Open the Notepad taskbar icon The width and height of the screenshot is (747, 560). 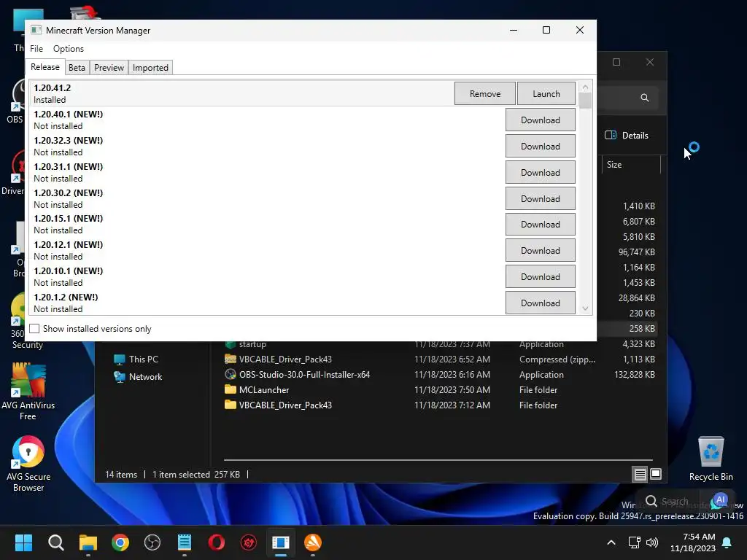click(185, 542)
